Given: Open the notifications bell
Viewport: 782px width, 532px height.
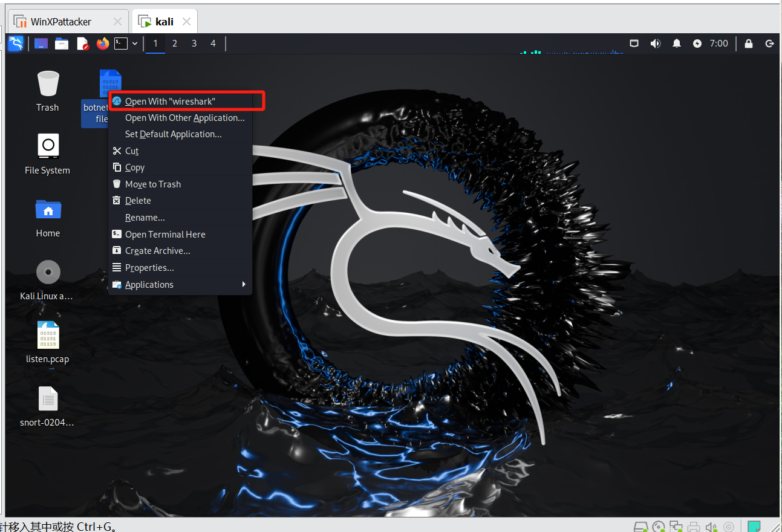Looking at the screenshot, I should tap(677, 44).
